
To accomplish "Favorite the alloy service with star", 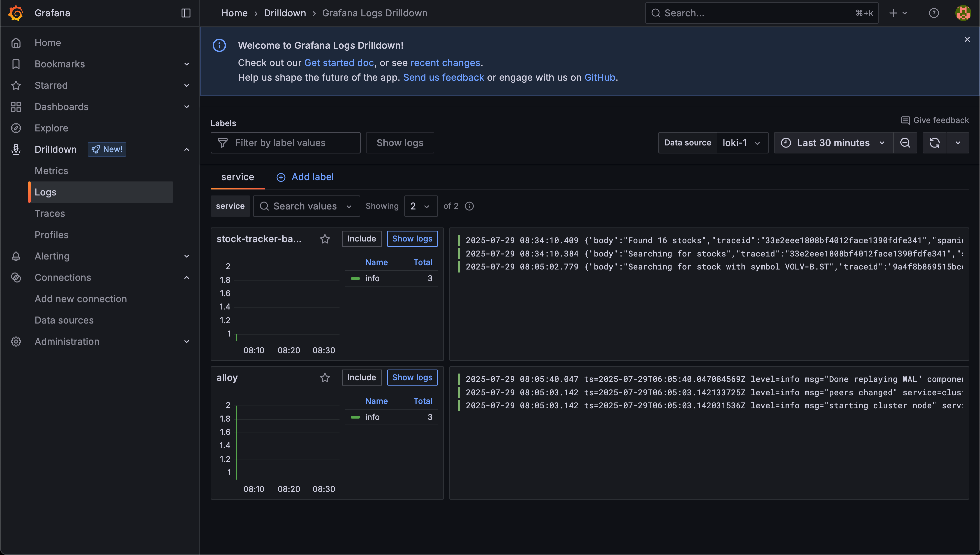I will pyautogui.click(x=325, y=377).
